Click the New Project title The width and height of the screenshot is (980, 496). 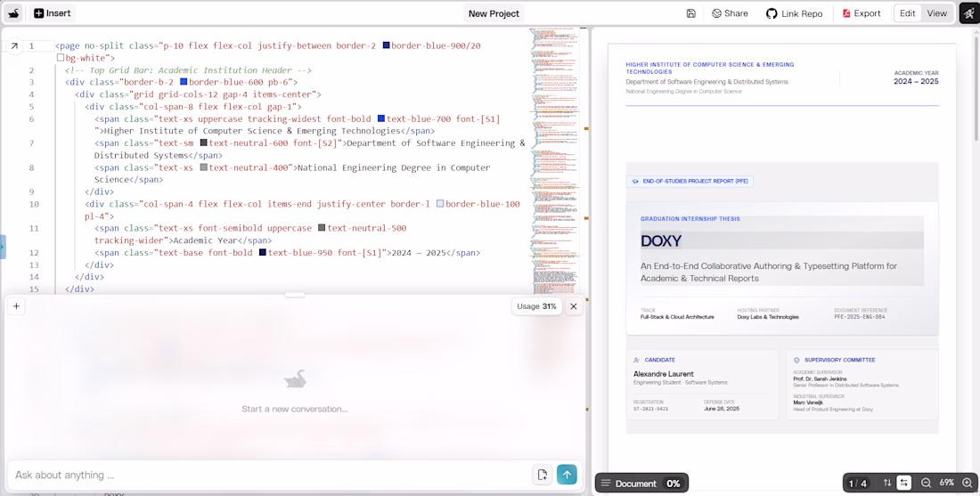[x=494, y=13]
